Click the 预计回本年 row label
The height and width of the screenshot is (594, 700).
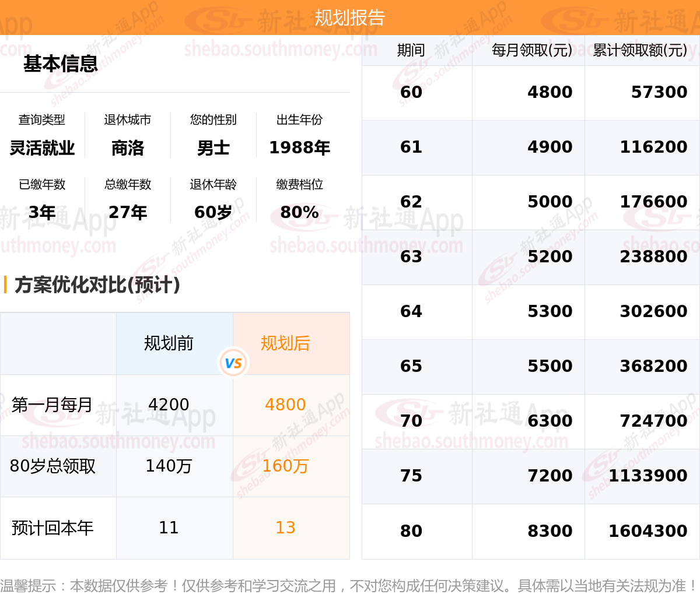[x=52, y=528]
